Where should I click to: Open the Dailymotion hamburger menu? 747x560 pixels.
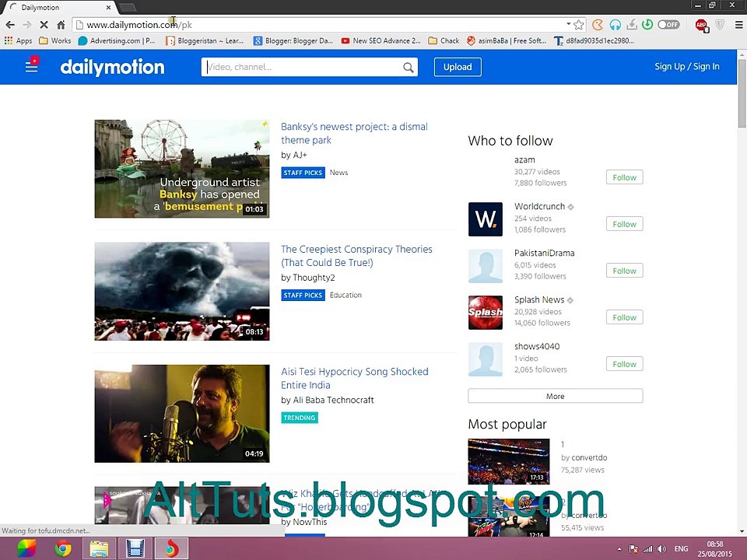[x=31, y=66]
